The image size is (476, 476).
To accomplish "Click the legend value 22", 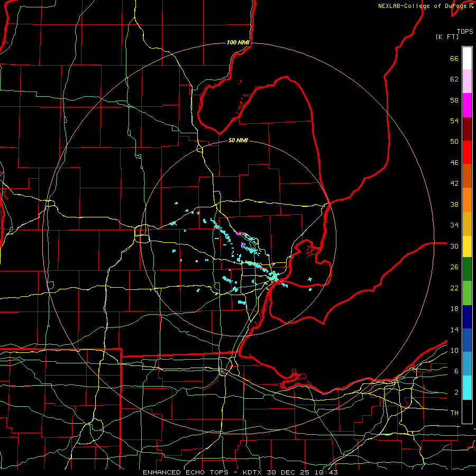I will (454, 288).
